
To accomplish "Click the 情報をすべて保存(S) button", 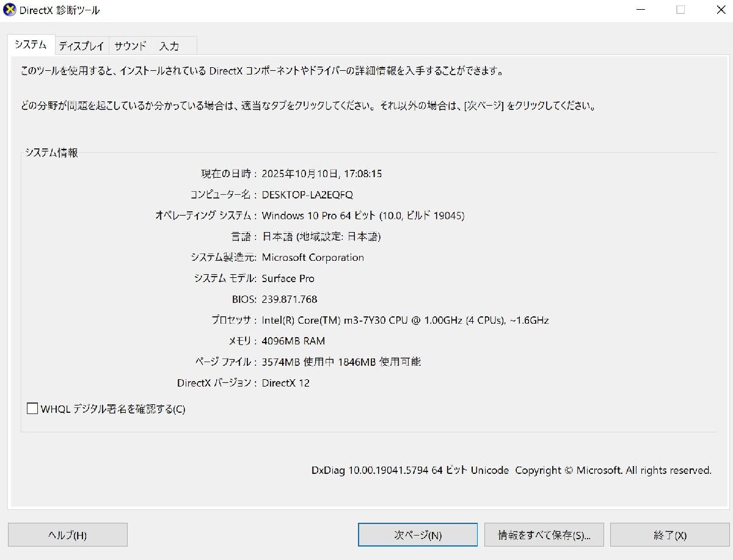I will click(x=542, y=534).
